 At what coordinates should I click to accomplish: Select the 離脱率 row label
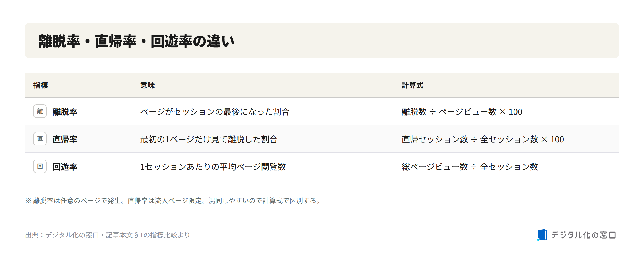(x=65, y=112)
